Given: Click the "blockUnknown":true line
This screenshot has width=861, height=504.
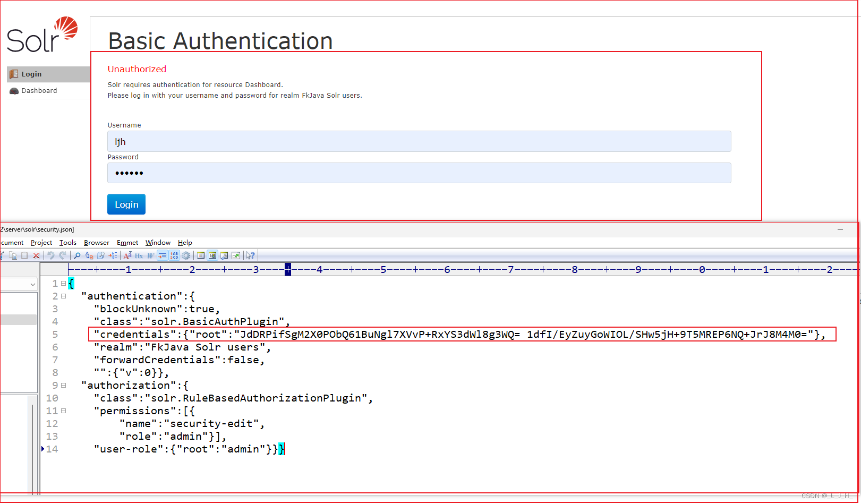Looking at the screenshot, I should pos(157,309).
